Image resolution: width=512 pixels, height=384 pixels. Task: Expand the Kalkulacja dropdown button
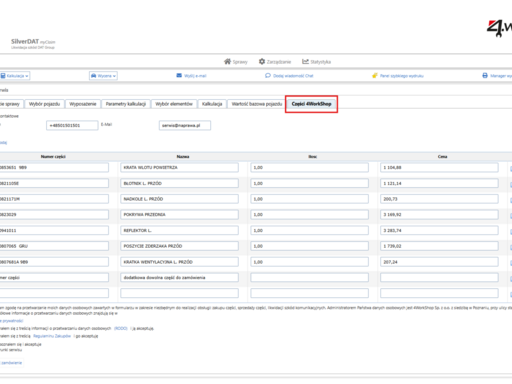pos(15,76)
